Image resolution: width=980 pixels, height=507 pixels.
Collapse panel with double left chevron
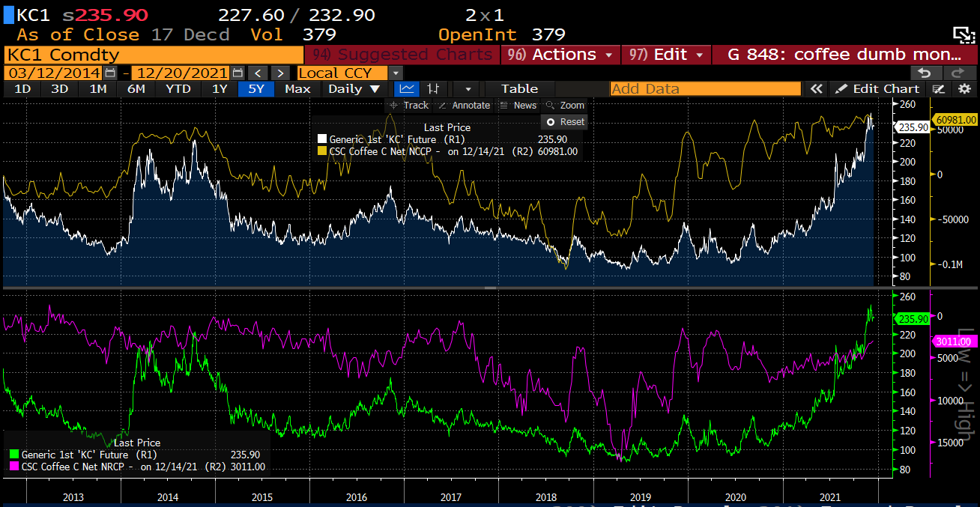[816, 88]
